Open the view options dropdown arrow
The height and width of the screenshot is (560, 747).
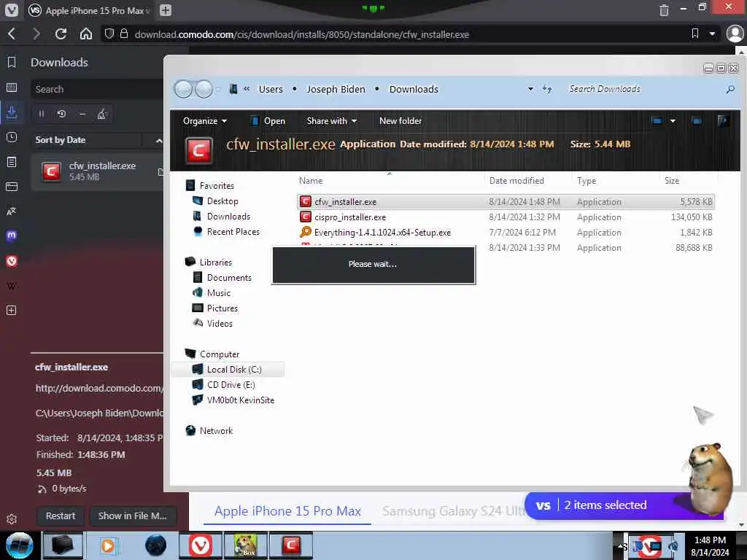673,121
